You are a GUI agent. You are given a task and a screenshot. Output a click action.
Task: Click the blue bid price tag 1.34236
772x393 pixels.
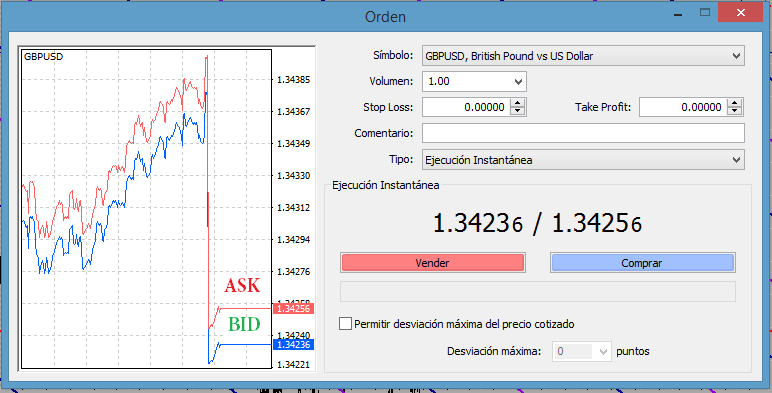(293, 345)
